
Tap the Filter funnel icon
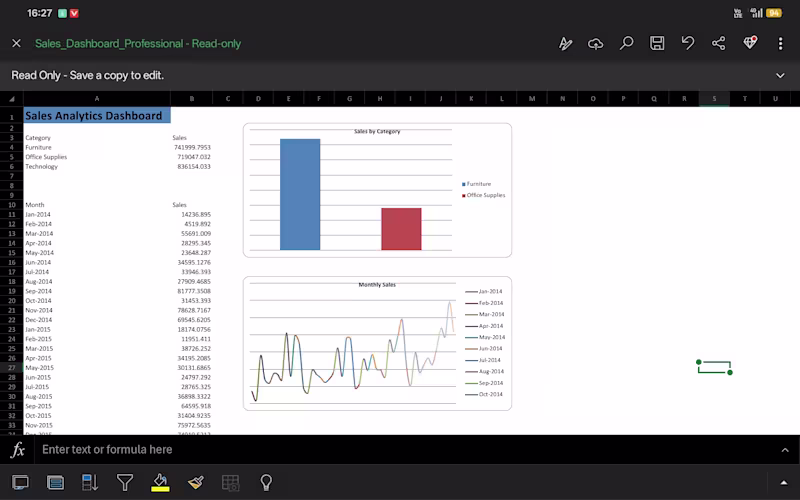pyautogui.click(x=125, y=482)
